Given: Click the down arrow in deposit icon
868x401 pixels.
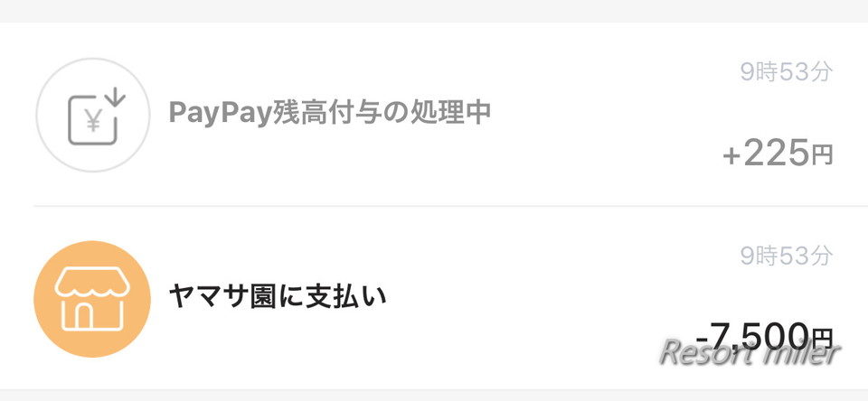Looking at the screenshot, I should 115,98.
